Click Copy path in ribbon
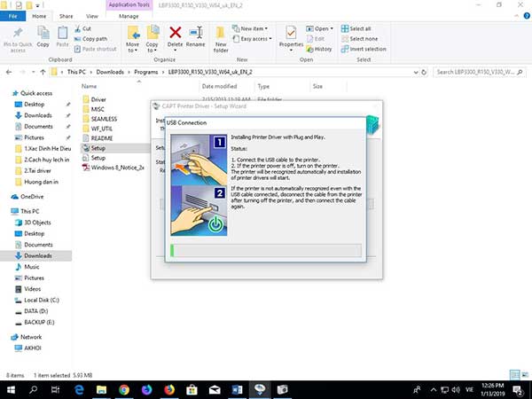The image size is (532, 399). coord(90,39)
